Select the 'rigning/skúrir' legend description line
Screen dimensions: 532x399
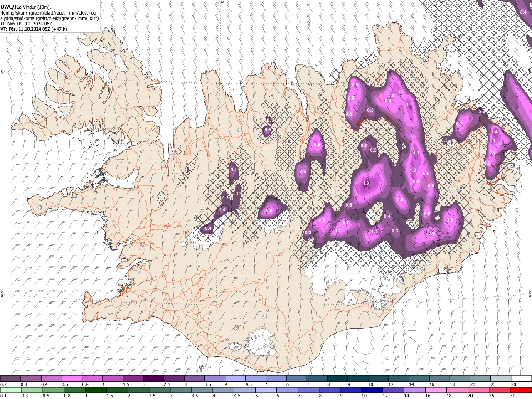(48, 13)
